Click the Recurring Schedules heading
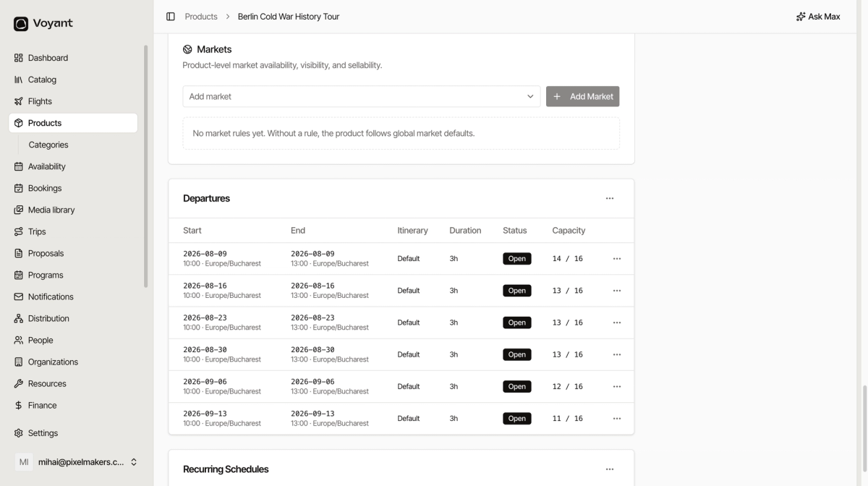Screen dimensions: 868x486 click(x=226, y=469)
